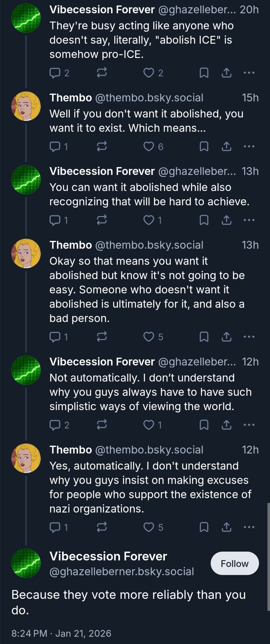Like the "simplistic ways of viewing" post
The image size is (270, 644).
click(x=148, y=425)
